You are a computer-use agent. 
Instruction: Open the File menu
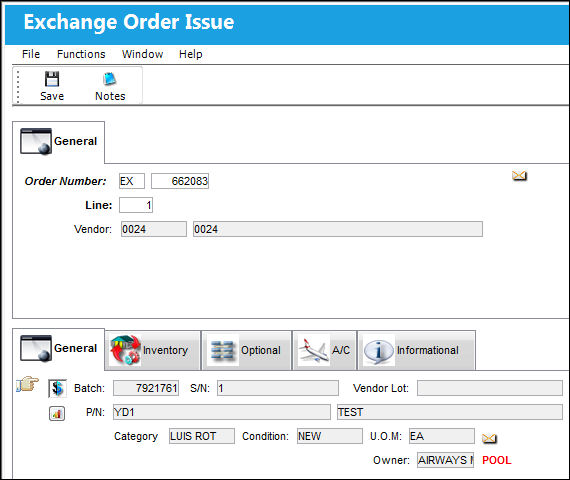(x=31, y=54)
